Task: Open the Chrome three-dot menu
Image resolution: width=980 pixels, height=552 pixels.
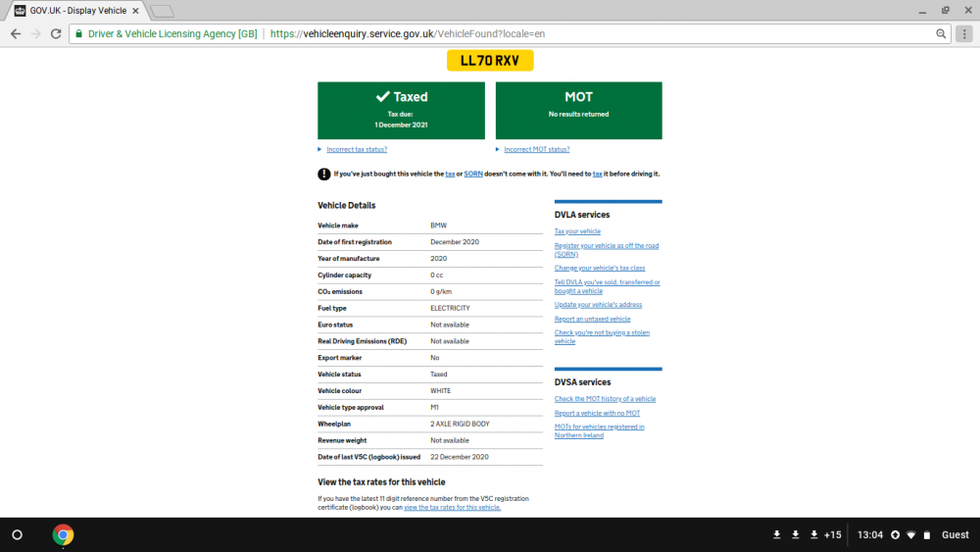Action: [x=964, y=33]
